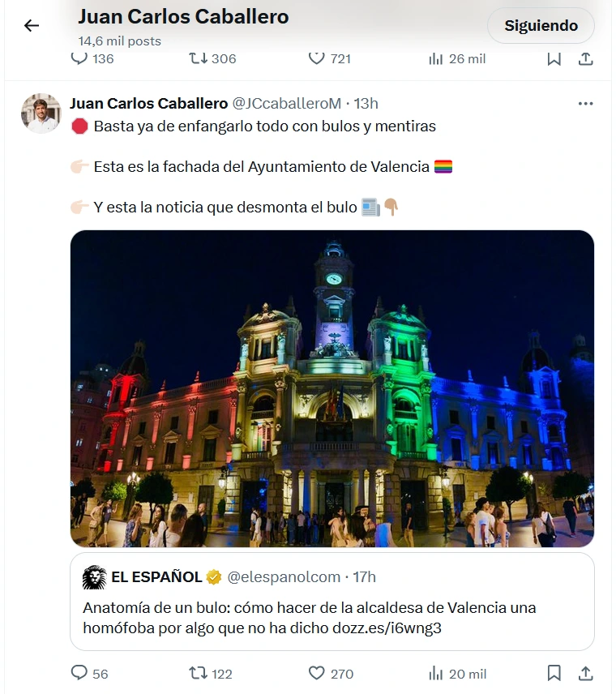This screenshot has height=694, width=616.
Task: Open the 13h timestamp link
Action: pyautogui.click(x=366, y=104)
